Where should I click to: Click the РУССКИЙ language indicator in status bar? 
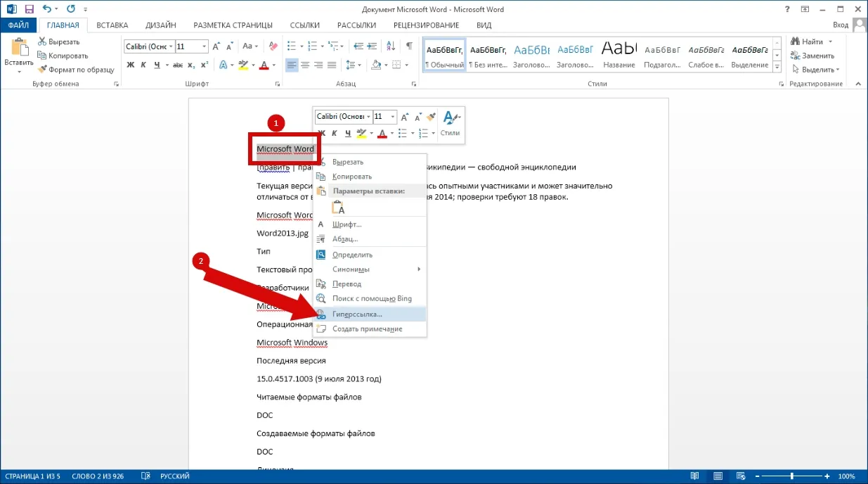175,476
